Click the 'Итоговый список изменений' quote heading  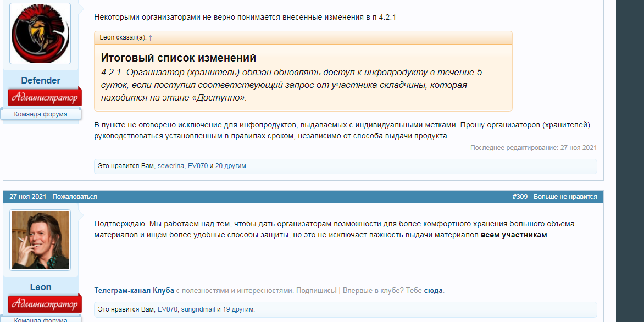[x=179, y=58]
